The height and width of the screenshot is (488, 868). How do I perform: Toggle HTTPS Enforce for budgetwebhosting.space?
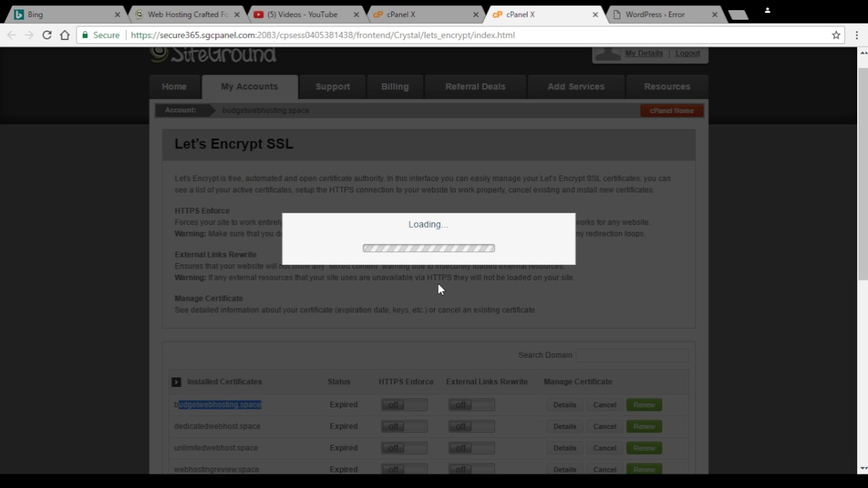[x=404, y=405]
